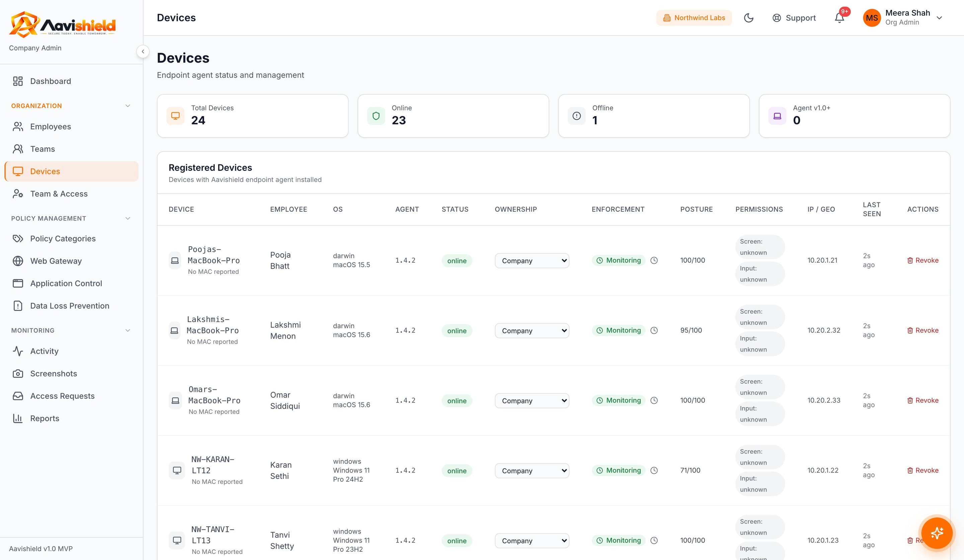
Task: Toggle dark mode moon icon
Action: coord(749,18)
